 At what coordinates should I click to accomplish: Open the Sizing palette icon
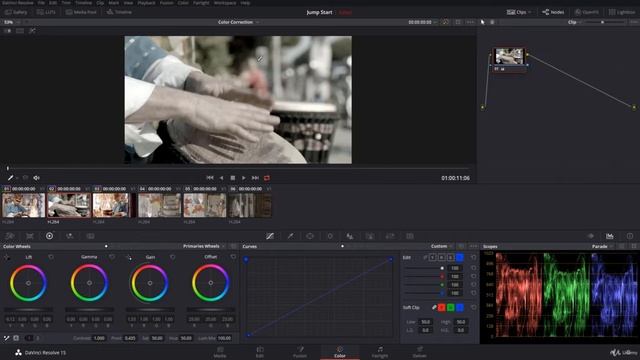pyautogui.click(x=390, y=236)
